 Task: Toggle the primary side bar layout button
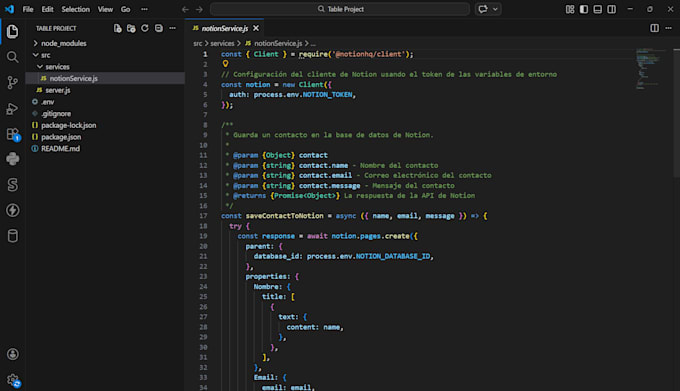(x=584, y=9)
